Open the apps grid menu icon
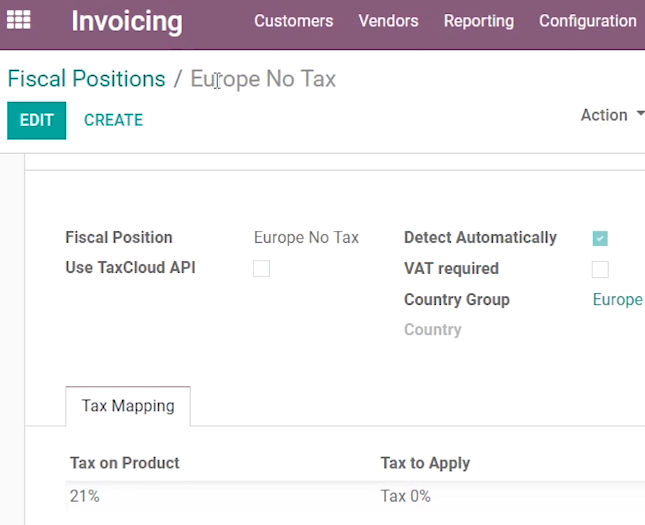This screenshot has height=525, width=645. click(19, 20)
